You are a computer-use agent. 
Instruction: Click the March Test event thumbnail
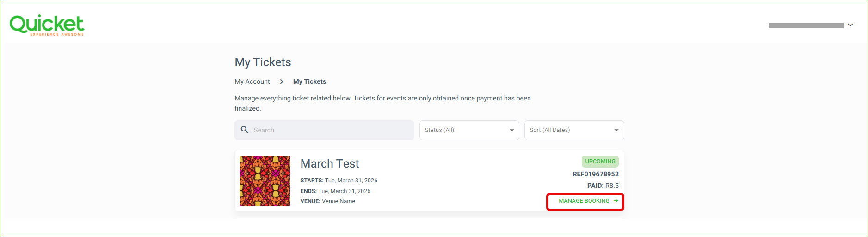point(265,181)
